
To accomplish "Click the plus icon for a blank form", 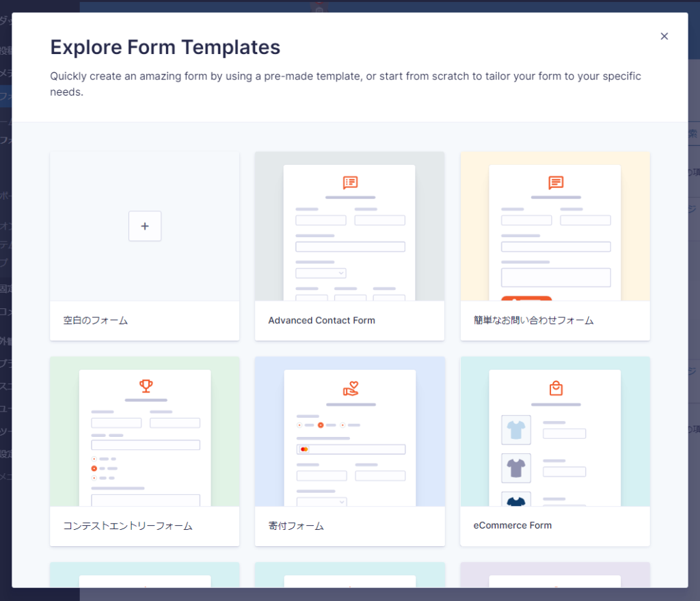I will 145,226.
